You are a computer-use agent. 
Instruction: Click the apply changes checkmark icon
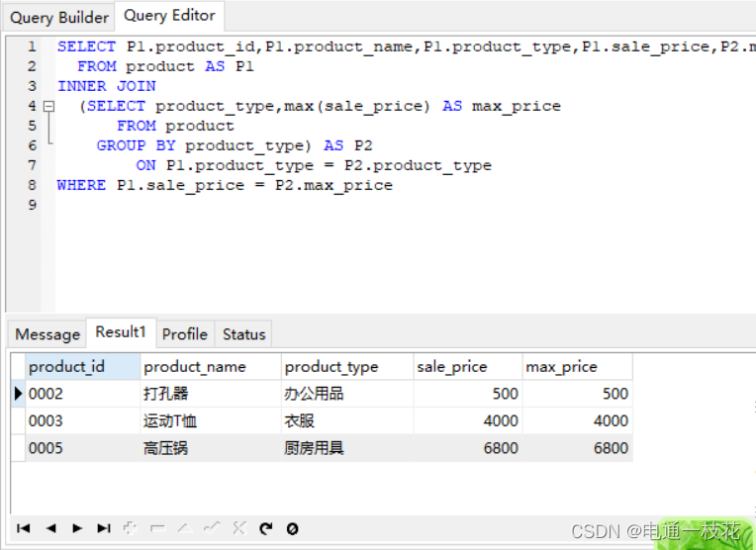(212, 528)
